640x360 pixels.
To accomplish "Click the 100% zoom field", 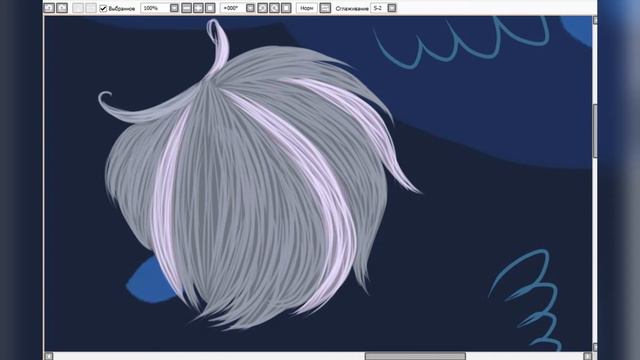I will pyautogui.click(x=155, y=8).
